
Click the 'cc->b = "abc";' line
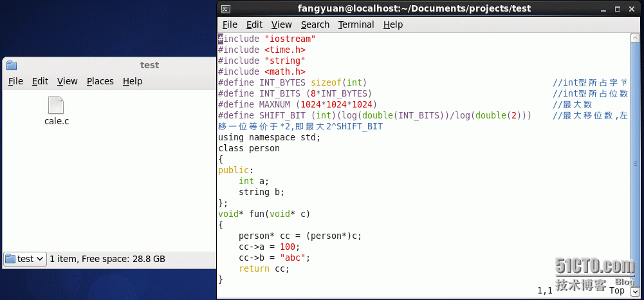coord(274,258)
